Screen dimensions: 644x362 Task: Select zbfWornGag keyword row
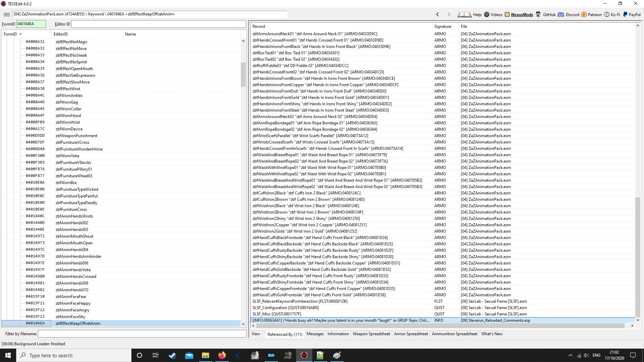(121, 102)
